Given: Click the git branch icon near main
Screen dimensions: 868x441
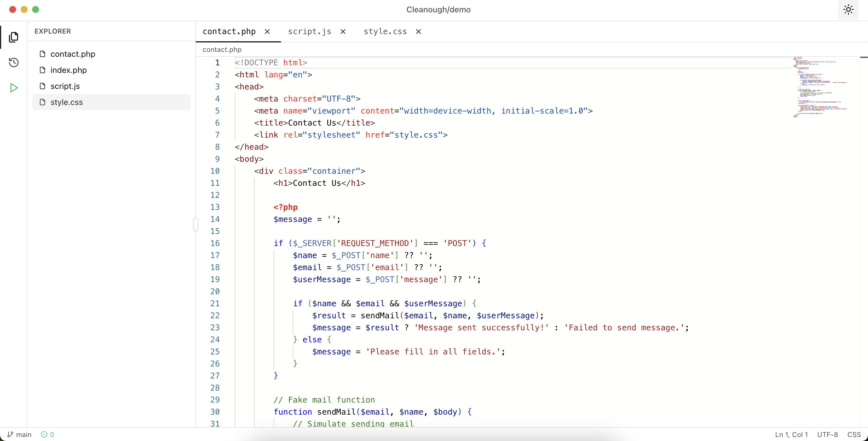Looking at the screenshot, I should (10, 434).
